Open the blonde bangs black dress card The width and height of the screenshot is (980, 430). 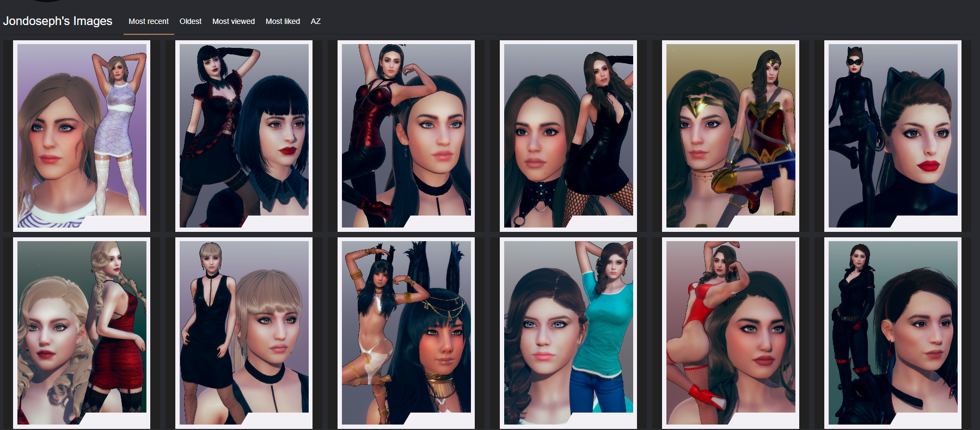coord(244,333)
